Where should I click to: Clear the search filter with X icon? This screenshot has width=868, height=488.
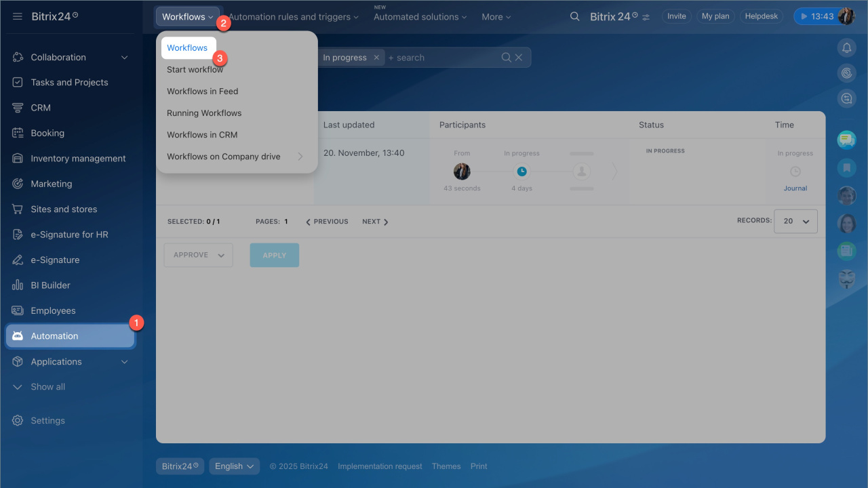519,58
